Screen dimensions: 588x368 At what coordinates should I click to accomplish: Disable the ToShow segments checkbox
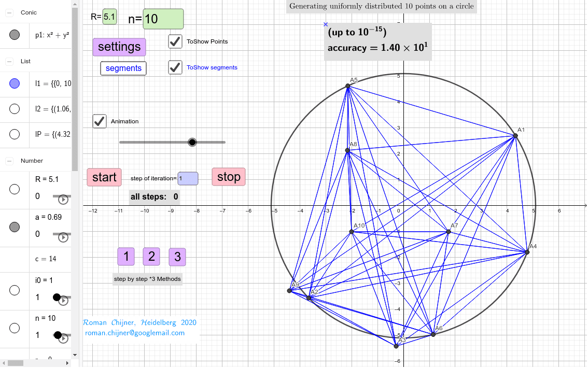pos(175,67)
